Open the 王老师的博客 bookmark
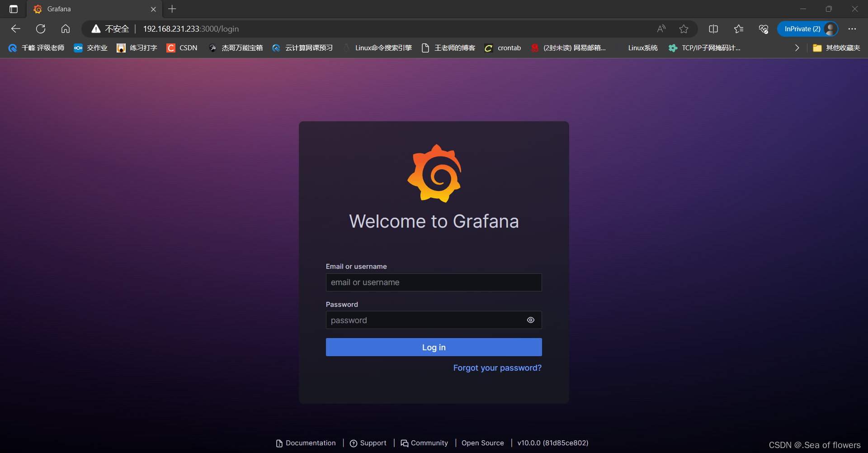Screen dimensions: 868x453 coord(448,48)
